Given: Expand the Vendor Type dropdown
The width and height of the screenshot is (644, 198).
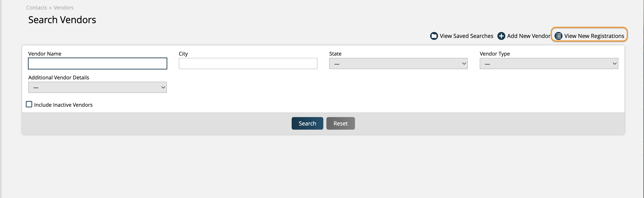Looking at the screenshot, I should (x=549, y=64).
